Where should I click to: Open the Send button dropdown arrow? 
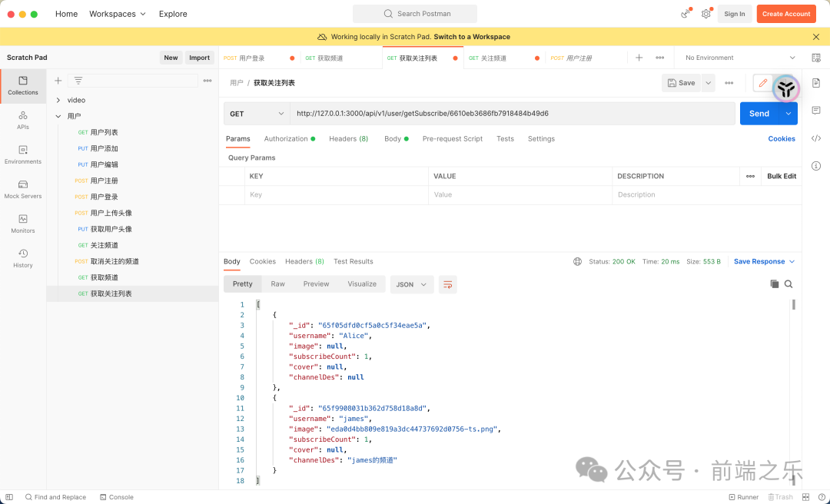coord(788,113)
